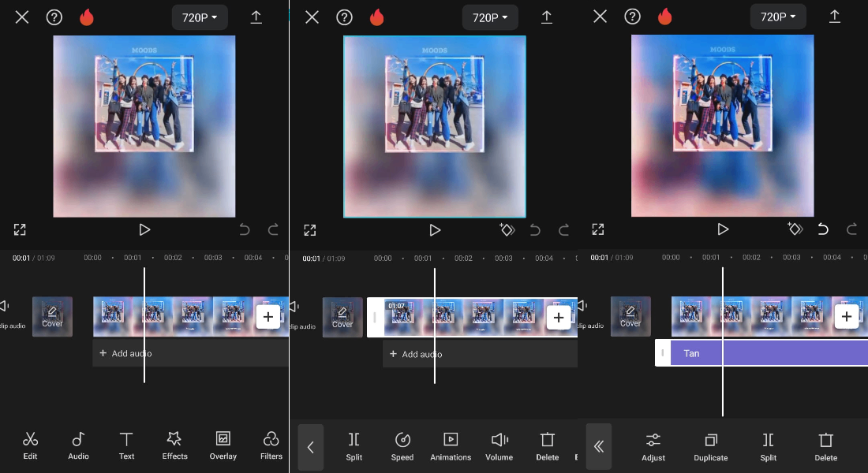Close the project in middle panel
This screenshot has width=868, height=473.
(312, 17)
